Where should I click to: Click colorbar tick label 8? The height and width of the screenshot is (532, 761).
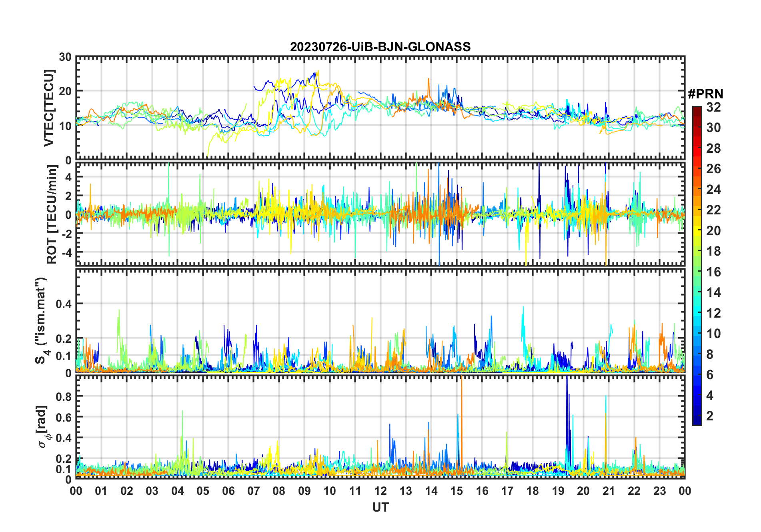(x=710, y=354)
